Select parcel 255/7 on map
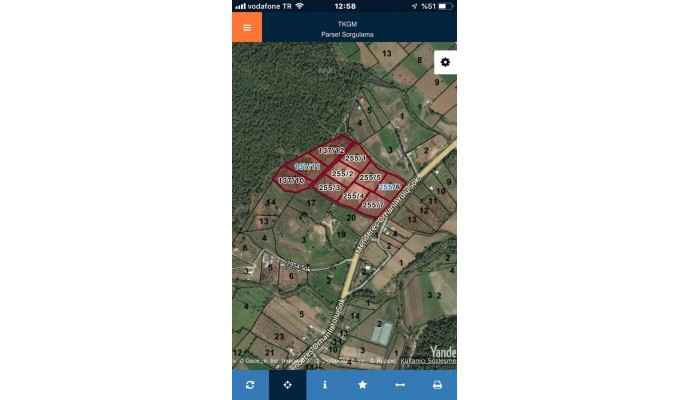Screen dimensions: 690x400 373,205
